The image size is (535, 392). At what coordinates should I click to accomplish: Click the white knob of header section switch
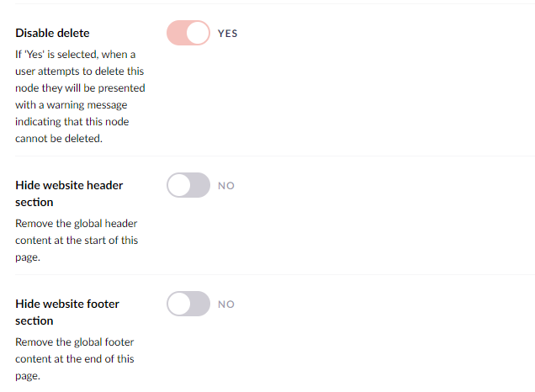point(179,185)
